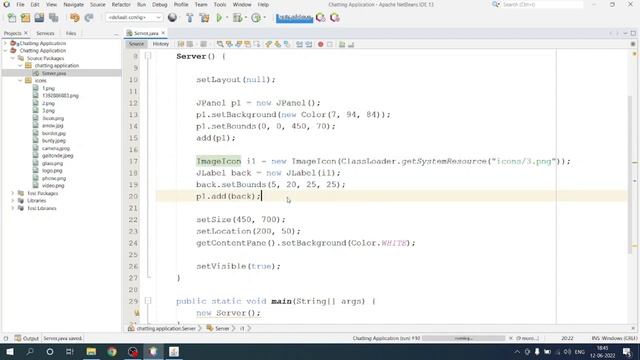The width and height of the screenshot is (640, 360).
Task: Switch to the Services tab
Action: (x=45, y=33)
